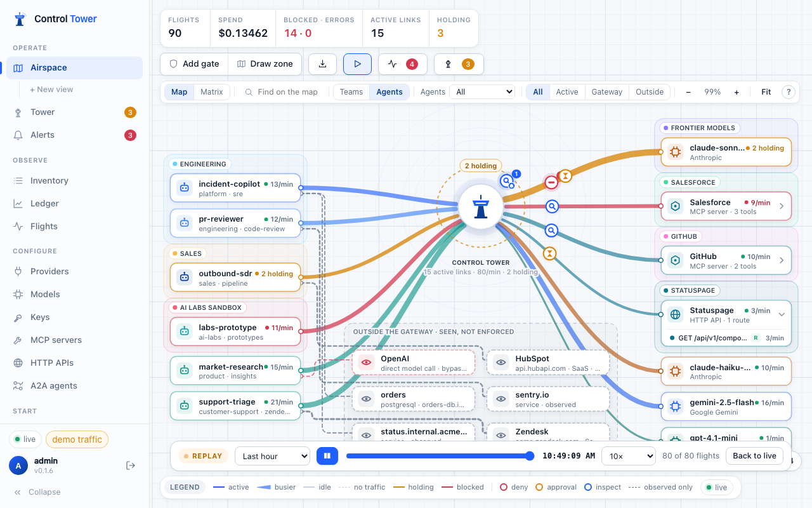Pause the replay playback

click(327, 456)
